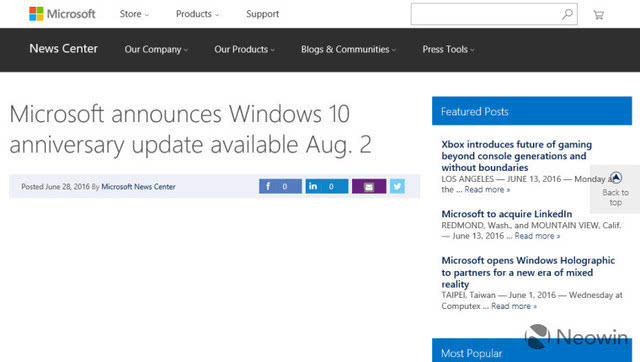The image size is (640, 362).
Task: Open the Microsoft to acquire LinkedIn post
Action: [x=507, y=214]
